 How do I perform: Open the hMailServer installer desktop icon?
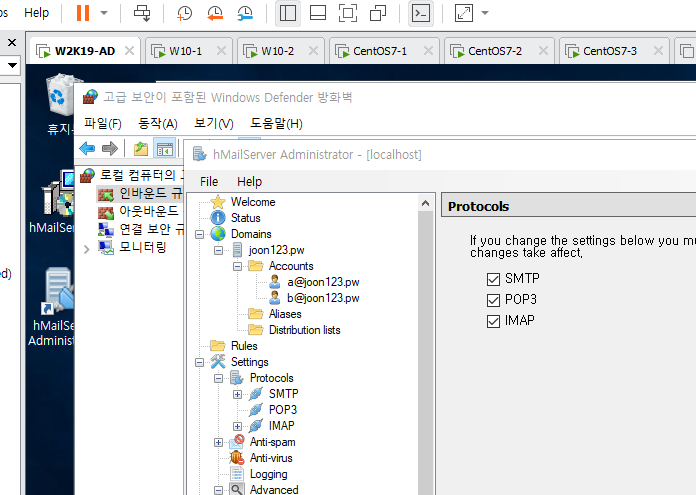tap(57, 202)
